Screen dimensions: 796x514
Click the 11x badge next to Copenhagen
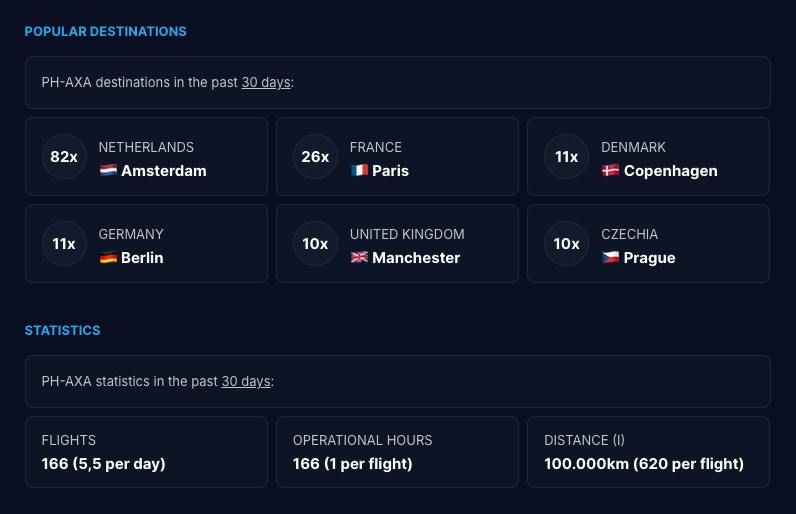(x=566, y=157)
